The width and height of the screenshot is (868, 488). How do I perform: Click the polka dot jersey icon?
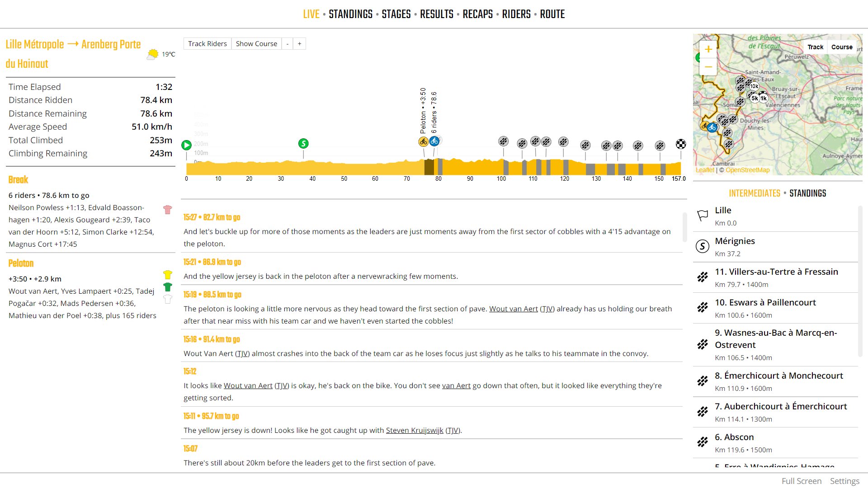point(168,210)
